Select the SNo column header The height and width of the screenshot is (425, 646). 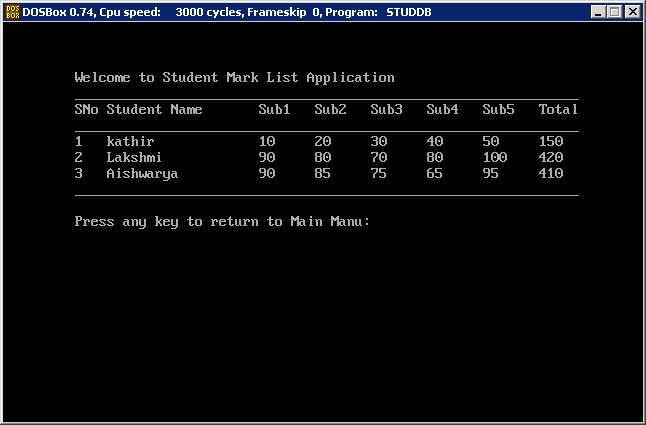(x=86, y=110)
